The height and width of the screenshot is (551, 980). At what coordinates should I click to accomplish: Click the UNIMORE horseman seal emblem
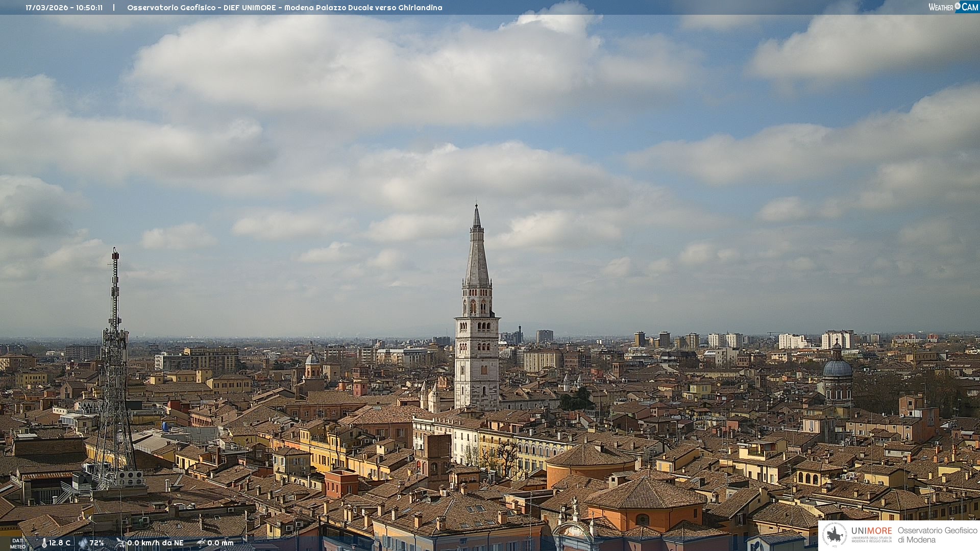(x=835, y=535)
